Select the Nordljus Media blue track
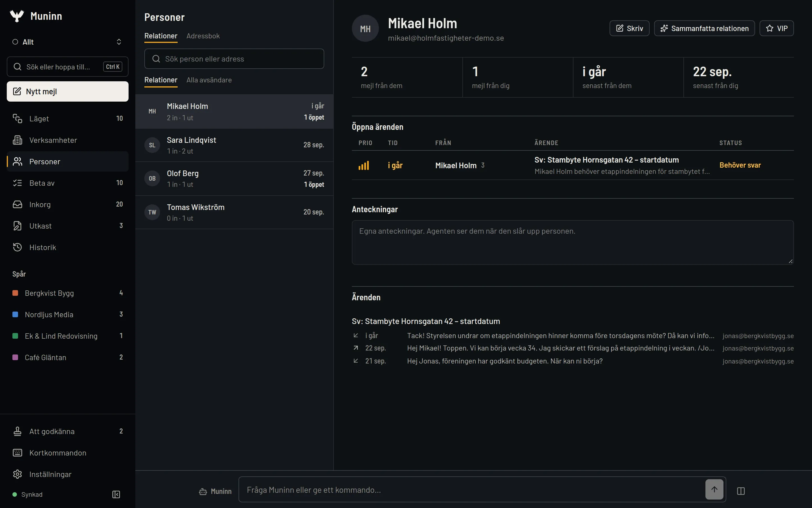 click(67, 314)
